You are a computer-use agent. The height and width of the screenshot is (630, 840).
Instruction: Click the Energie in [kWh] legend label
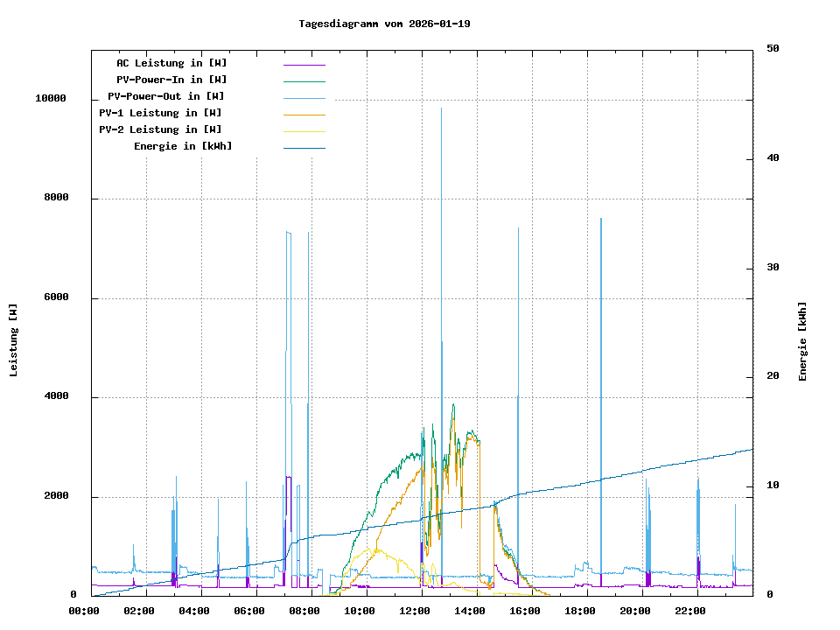pyautogui.click(x=183, y=146)
